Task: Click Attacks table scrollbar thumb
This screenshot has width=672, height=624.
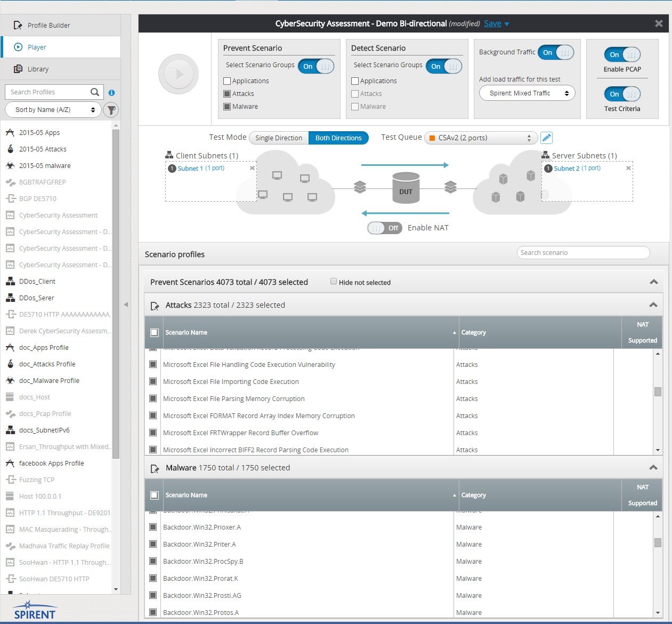Action: tap(658, 391)
